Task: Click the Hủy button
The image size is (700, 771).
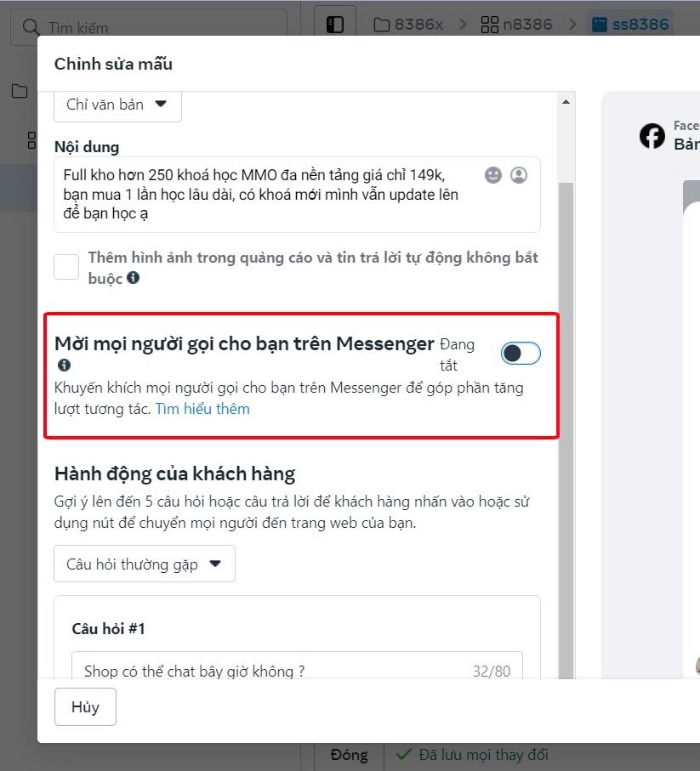Action: [x=85, y=707]
